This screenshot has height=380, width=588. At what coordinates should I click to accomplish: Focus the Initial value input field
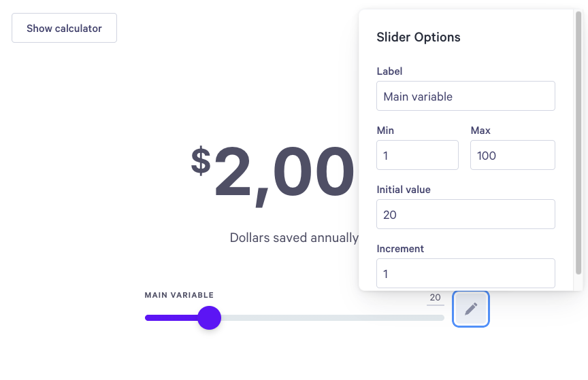[465, 214]
